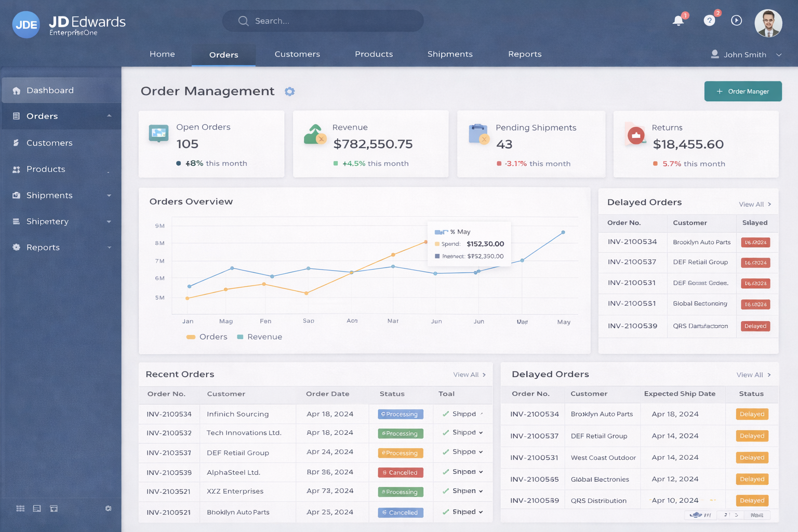
Task: Click the JDE logo badge
Action: click(26, 24)
